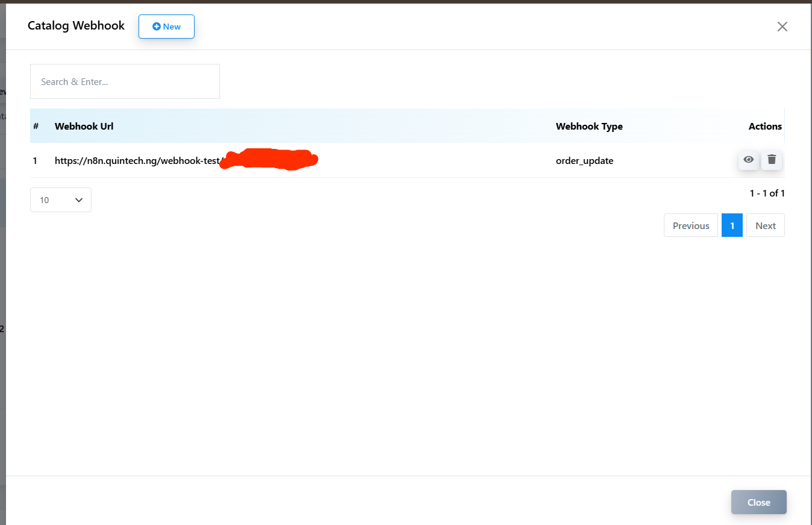Click the Webhook Type column header

coord(589,126)
